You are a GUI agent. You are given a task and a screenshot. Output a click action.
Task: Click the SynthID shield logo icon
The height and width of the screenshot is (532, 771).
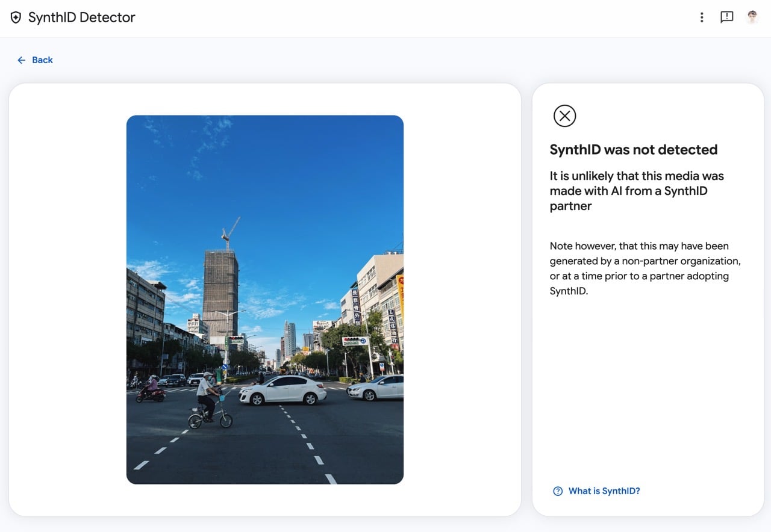tap(16, 17)
